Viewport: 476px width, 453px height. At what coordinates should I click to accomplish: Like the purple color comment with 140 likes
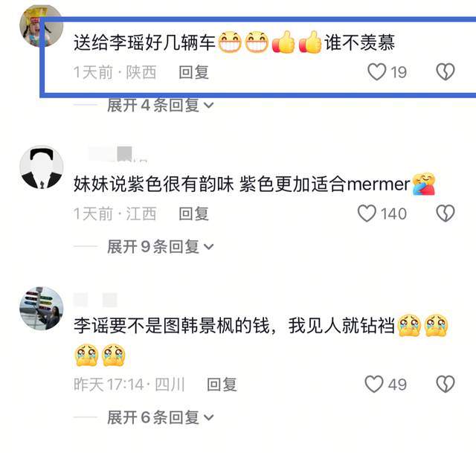(x=367, y=213)
